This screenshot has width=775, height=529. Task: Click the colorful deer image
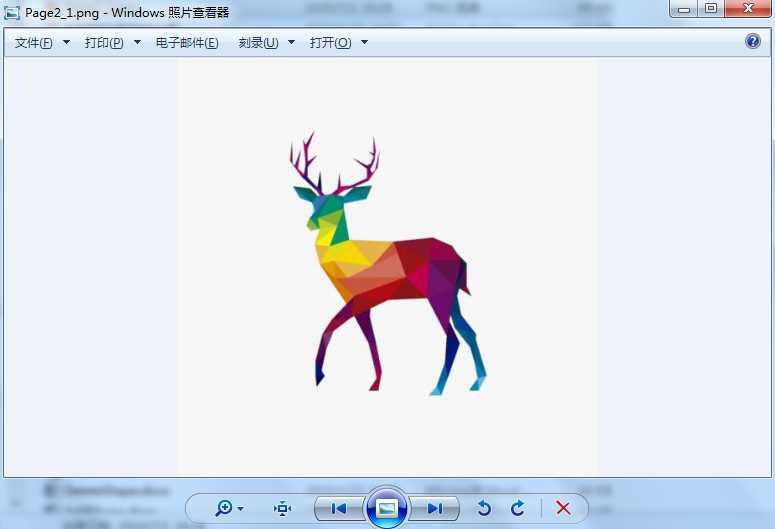tap(388, 264)
